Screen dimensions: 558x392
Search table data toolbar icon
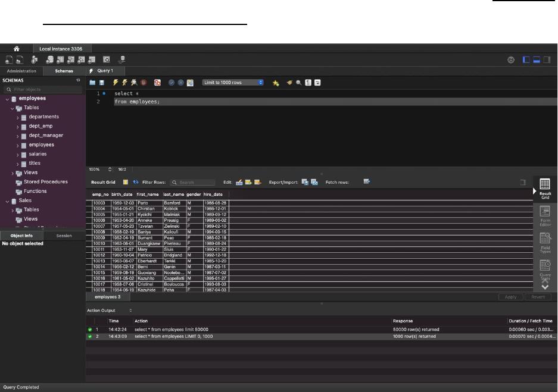(107, 59)
